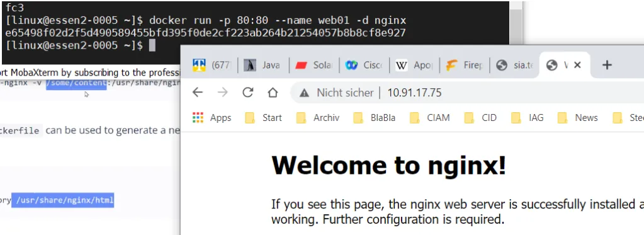Open the CID bookmark folder
Image resolution: width=644 pixels, height=235 pixels.
(x=480, y=117)
